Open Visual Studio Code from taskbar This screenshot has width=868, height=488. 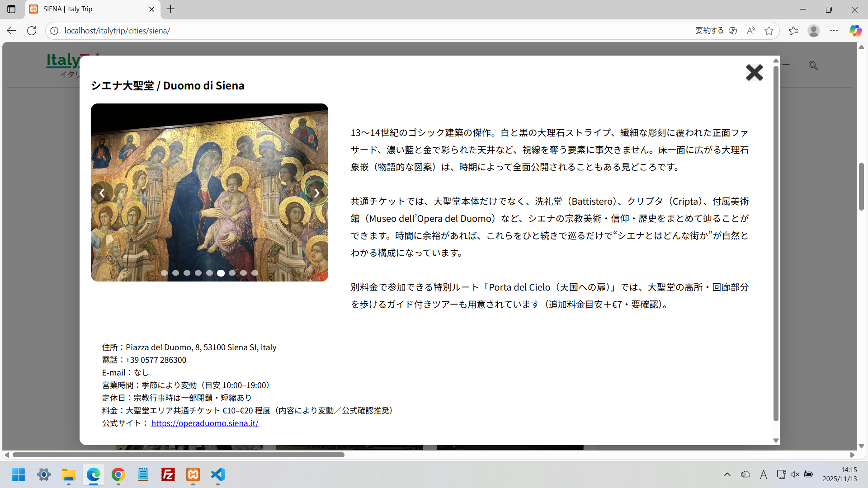(217, 474)
